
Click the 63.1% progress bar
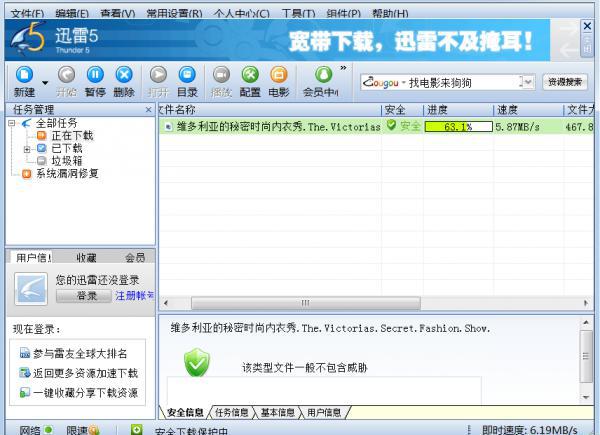pyautogui.click(x=458, y=127)
